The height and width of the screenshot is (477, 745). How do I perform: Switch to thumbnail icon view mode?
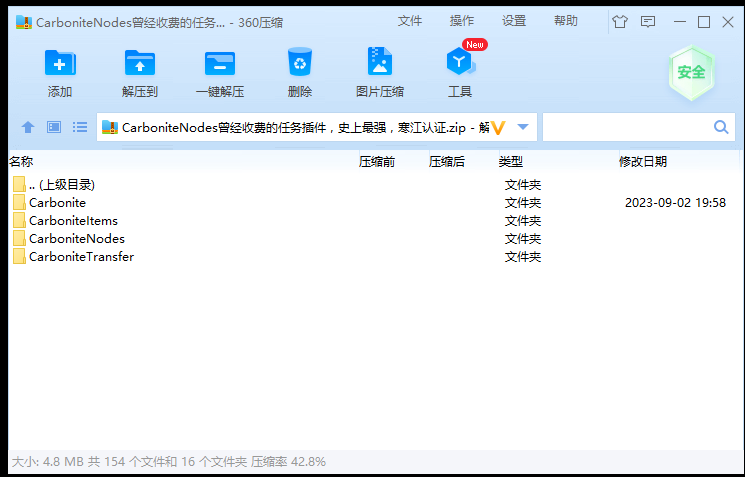54,127
